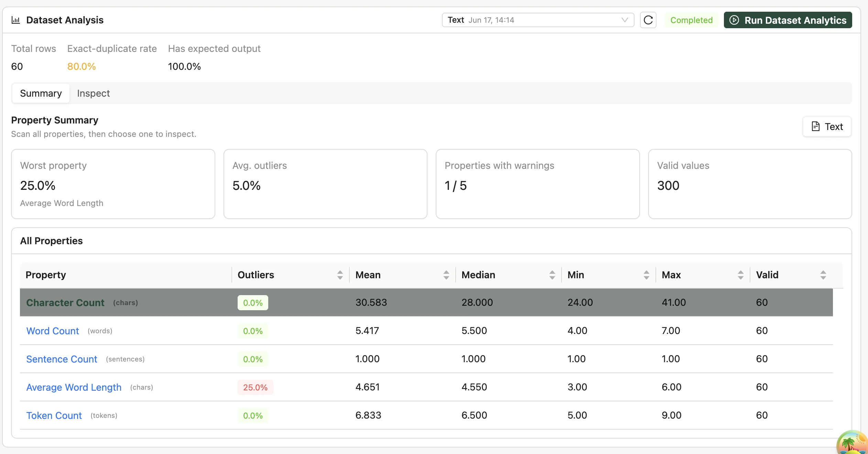The image size is (868, 454).
Task: Click the Properties with warnings card
Action: pos(538,184)
